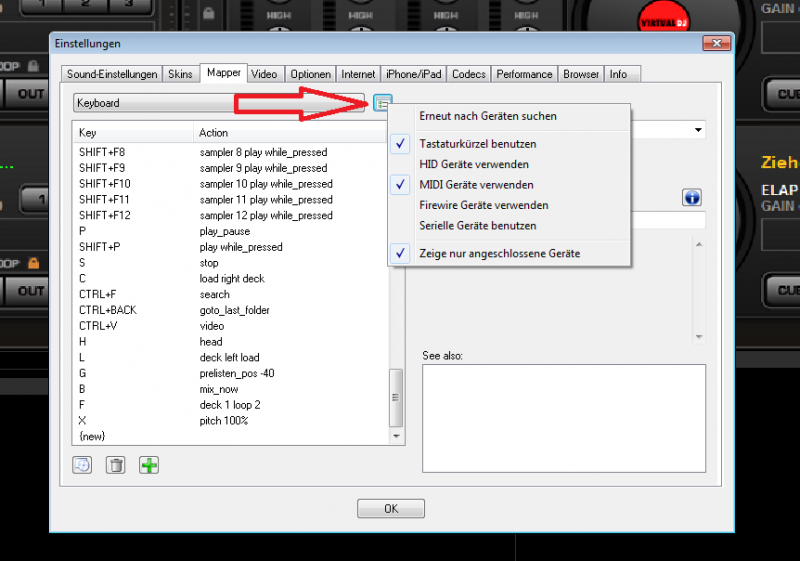The image size is (800, 561).
Task: Expand the dropdown arrow at right panel top
Action: (x=697, y=130)
